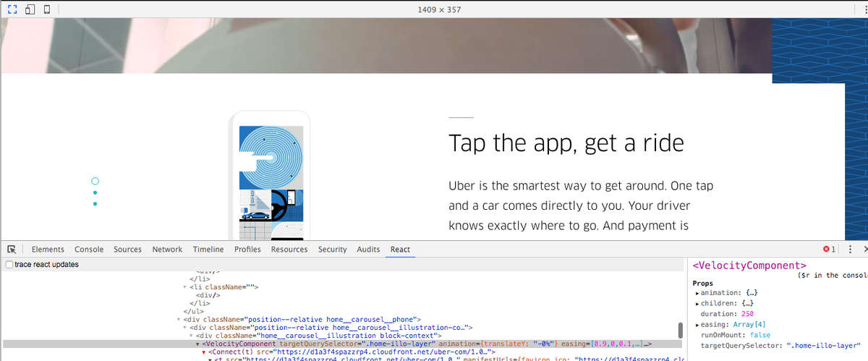Collapse the home__carousel__phone div node
This screenshot has height=361, width=868.
coord(178,319)
